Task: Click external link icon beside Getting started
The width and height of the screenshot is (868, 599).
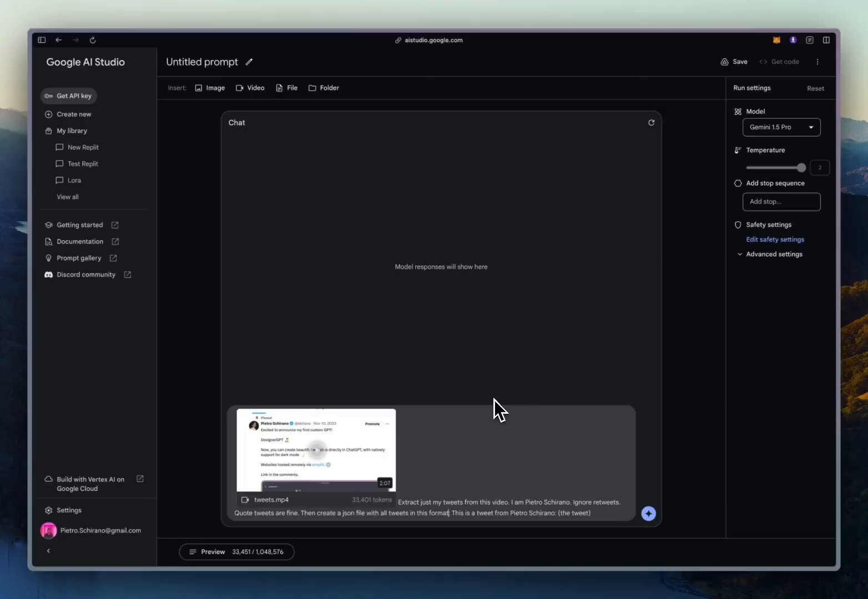Action: (115, 225)
